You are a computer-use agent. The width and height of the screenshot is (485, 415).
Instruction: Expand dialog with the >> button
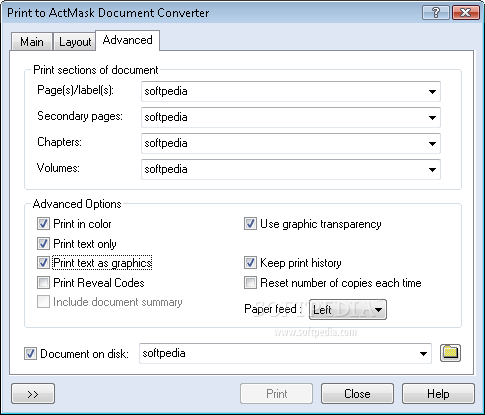[33, 394]
